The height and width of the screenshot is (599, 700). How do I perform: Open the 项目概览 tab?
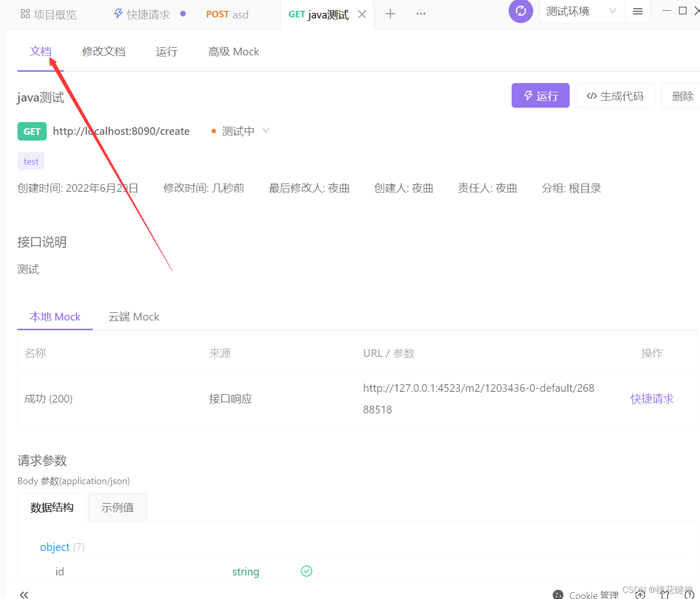(49, 14)
